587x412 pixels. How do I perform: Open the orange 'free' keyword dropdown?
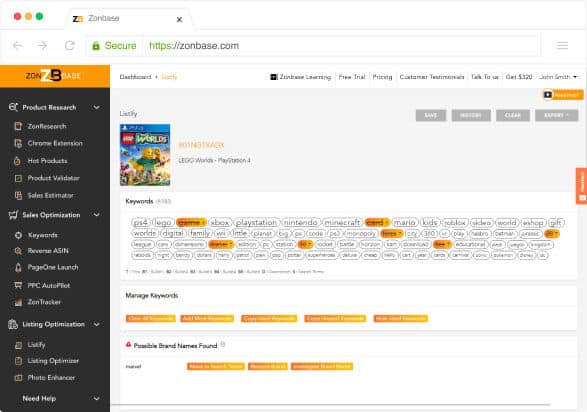coord(442,244)
